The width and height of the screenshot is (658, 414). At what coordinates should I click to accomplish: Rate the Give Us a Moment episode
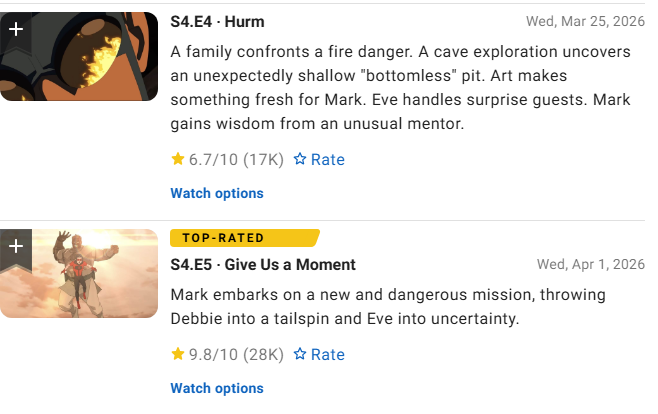pyautogui.click(x=318, y=354)
